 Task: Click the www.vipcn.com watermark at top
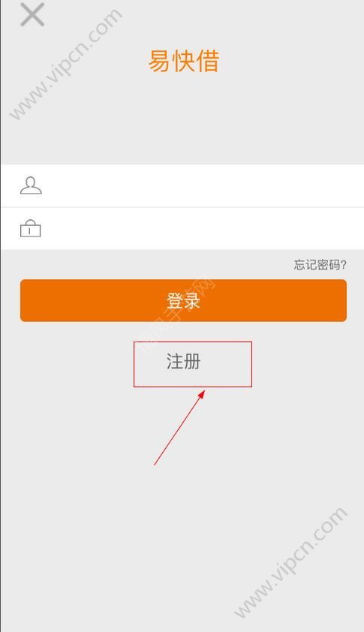66,64
